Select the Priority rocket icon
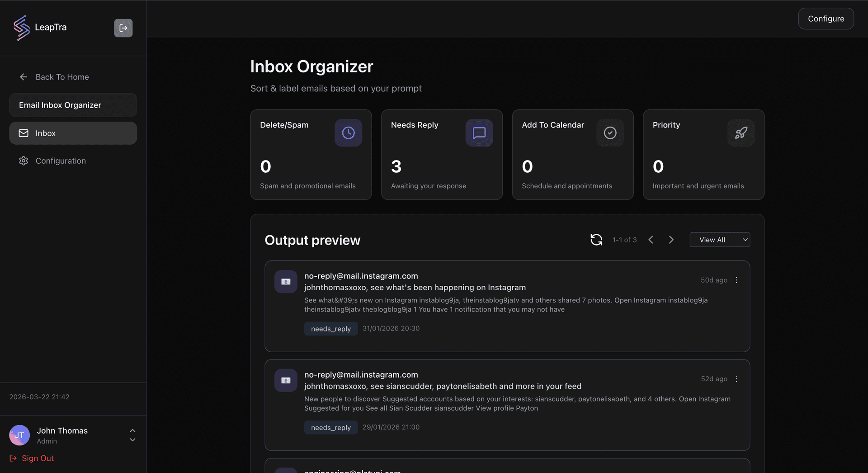 pos(741,132)
